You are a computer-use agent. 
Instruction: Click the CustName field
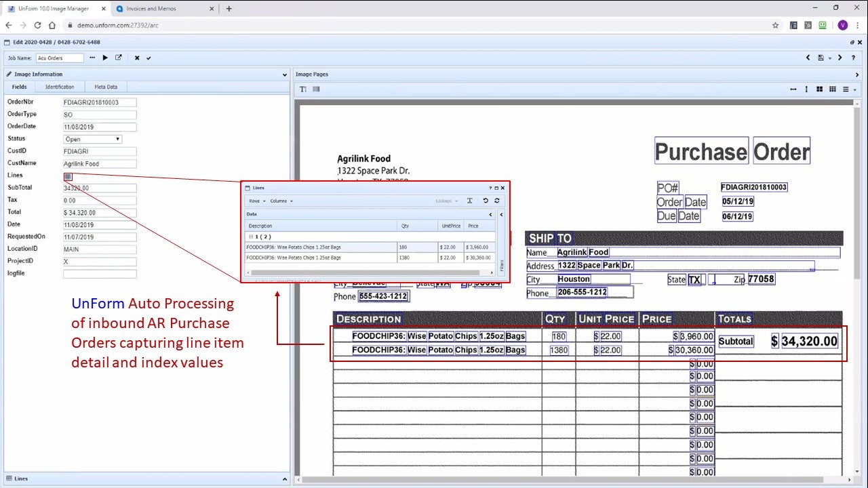[x=100, y=163]
